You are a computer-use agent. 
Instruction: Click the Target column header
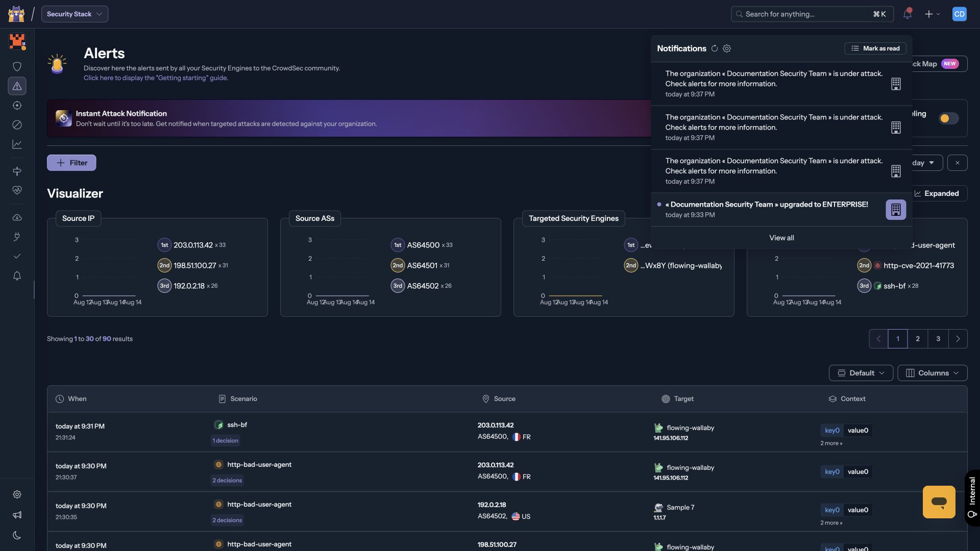point(677,399)
